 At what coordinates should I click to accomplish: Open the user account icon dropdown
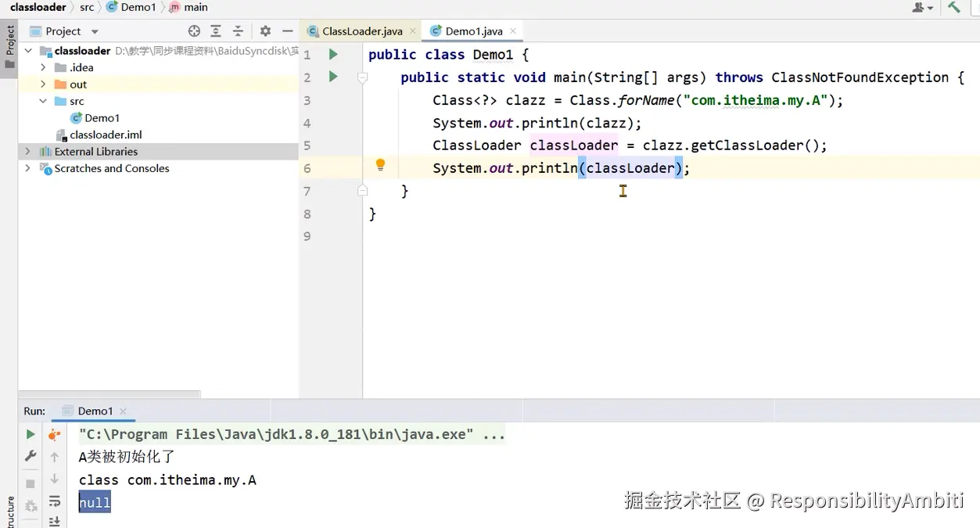coord(923,7)
